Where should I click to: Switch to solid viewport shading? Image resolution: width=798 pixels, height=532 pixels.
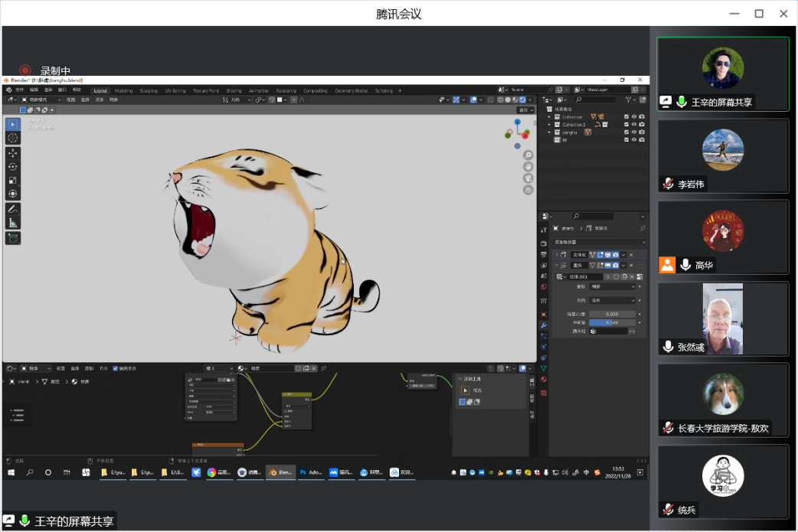click(x=508, y=100)
